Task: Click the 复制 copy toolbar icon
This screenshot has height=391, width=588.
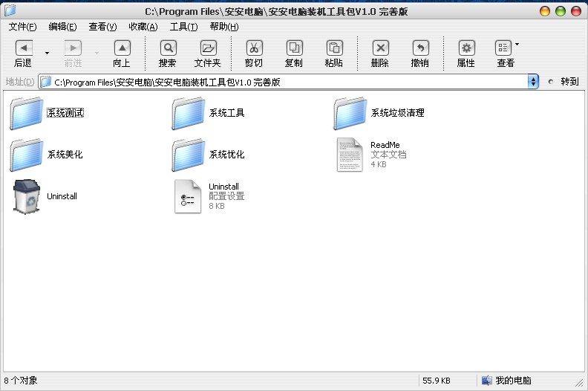Action: pos(295,48)
